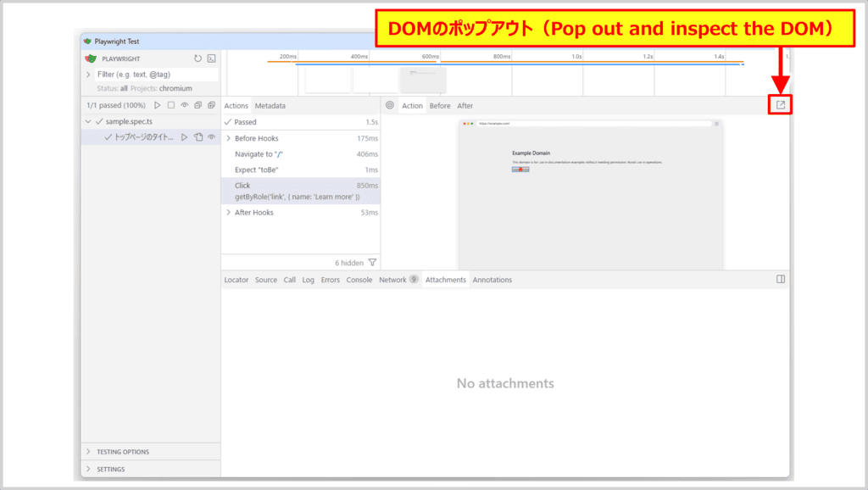Click the pick locator target icon
Screen dimensions: 868x490
[x=390, y=106]
